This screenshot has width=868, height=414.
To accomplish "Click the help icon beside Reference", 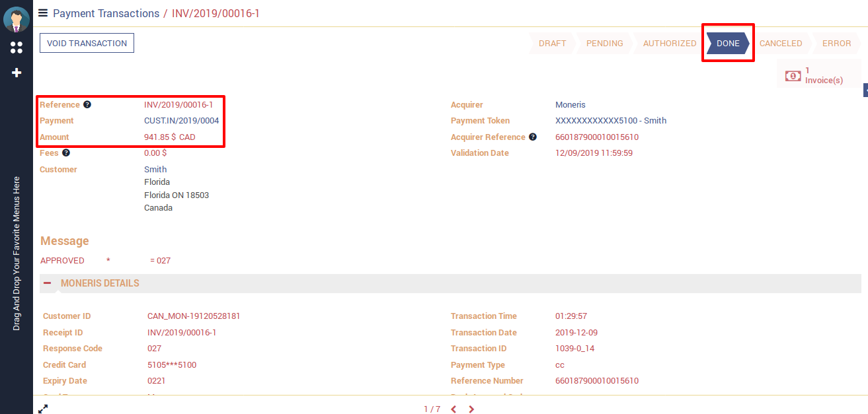I will tap(87, 105).
